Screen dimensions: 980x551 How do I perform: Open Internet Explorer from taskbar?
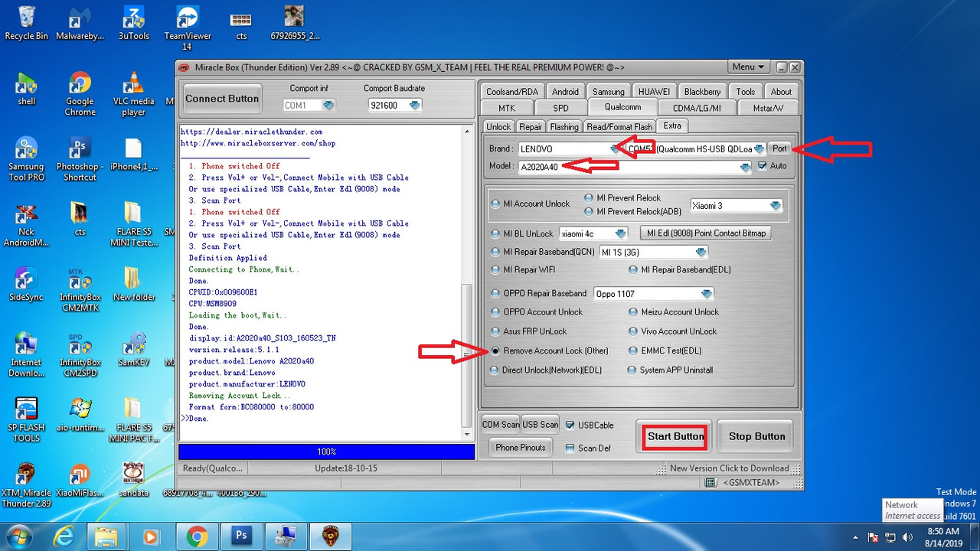tap(64, 536)
